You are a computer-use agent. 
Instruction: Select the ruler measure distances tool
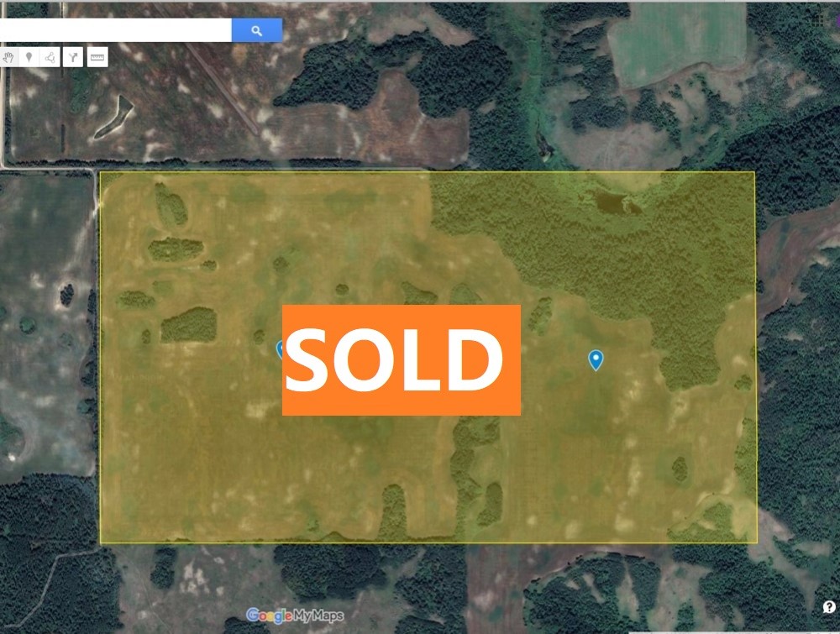pyautogui.click(x=97, y=57)
